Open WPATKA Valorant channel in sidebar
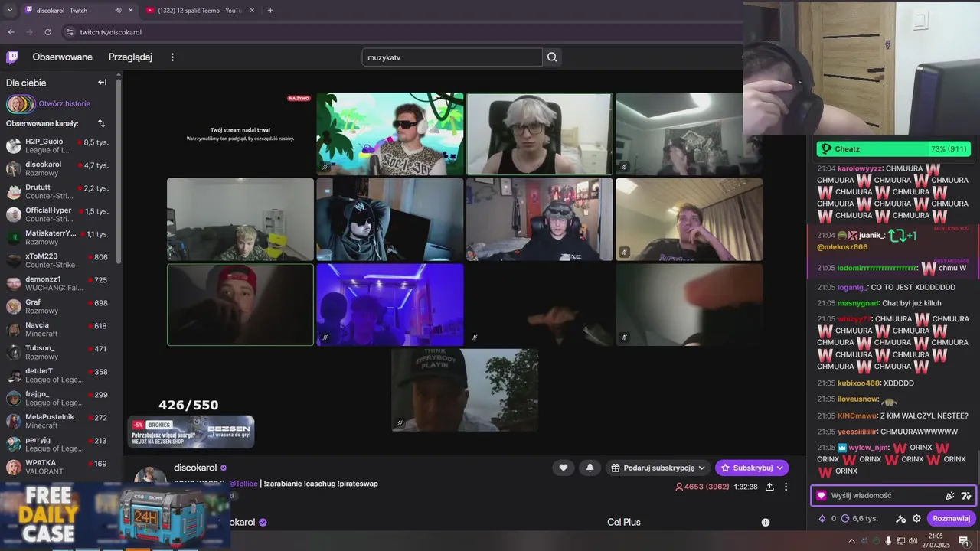 pos(58,467)
